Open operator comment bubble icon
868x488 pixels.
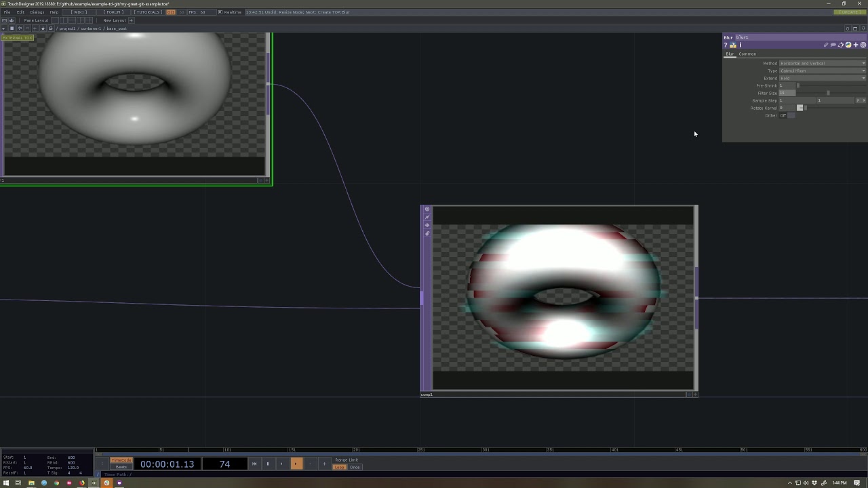click(833, 45)
